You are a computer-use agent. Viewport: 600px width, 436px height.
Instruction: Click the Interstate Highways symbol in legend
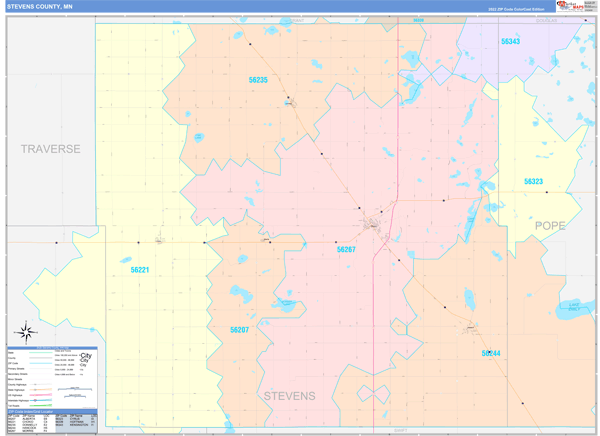42,399
